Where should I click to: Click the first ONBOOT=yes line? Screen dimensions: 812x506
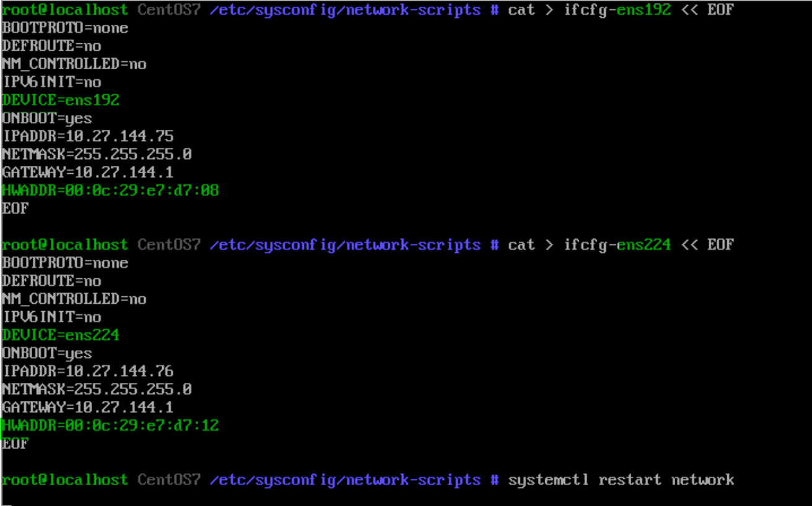[47, 118]
